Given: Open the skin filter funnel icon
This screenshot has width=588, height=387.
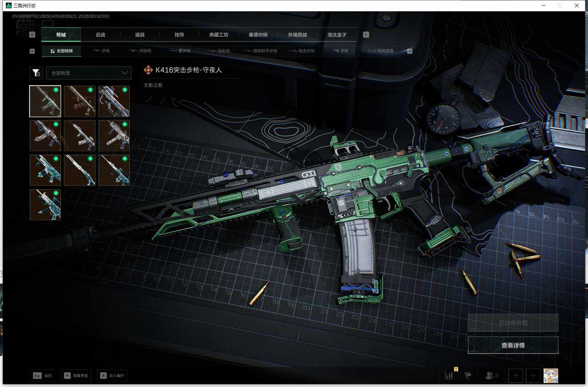Looking at the screenshot, I should 36,73.
